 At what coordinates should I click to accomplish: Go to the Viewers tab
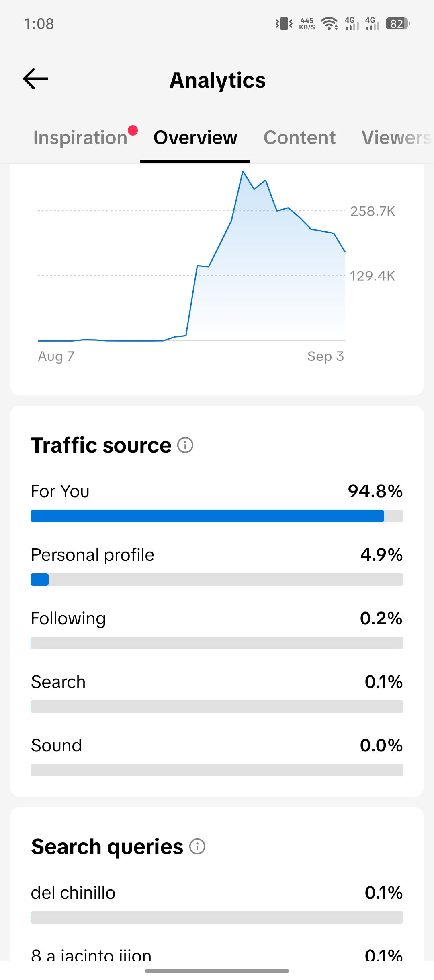[x=396, y=138]
